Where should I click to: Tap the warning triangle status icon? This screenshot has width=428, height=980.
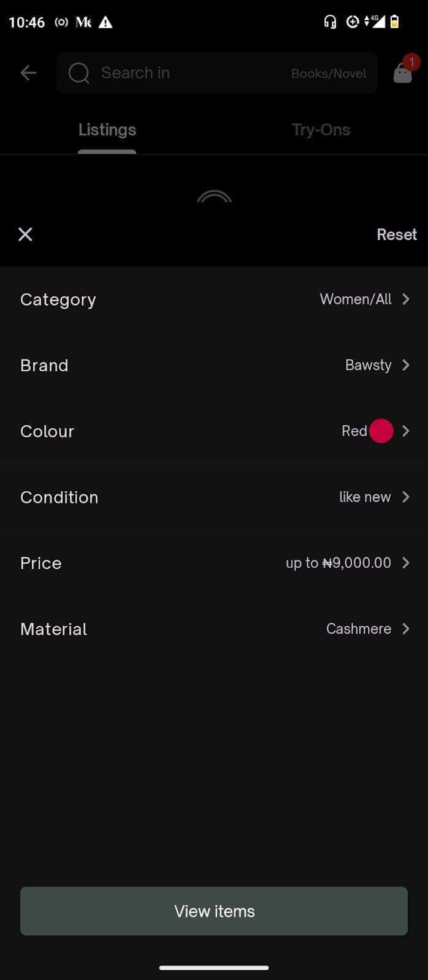pyautogui.click(x=105, y=23)
